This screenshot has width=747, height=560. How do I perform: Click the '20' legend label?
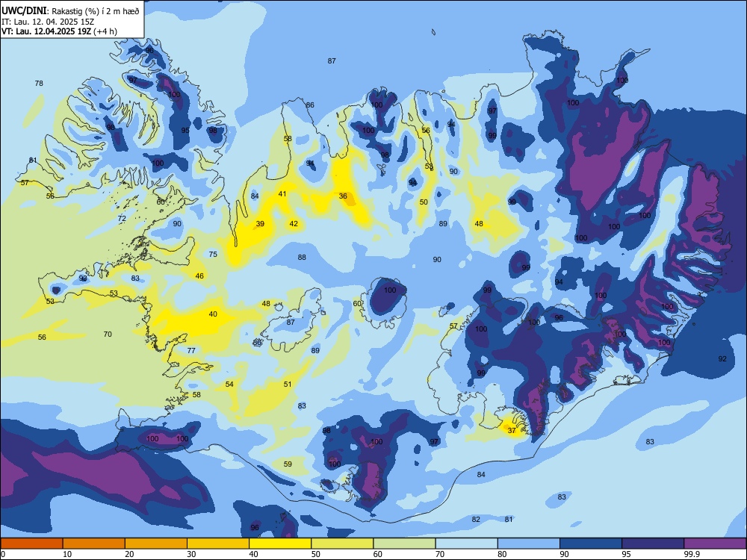[x=129, y=554]
